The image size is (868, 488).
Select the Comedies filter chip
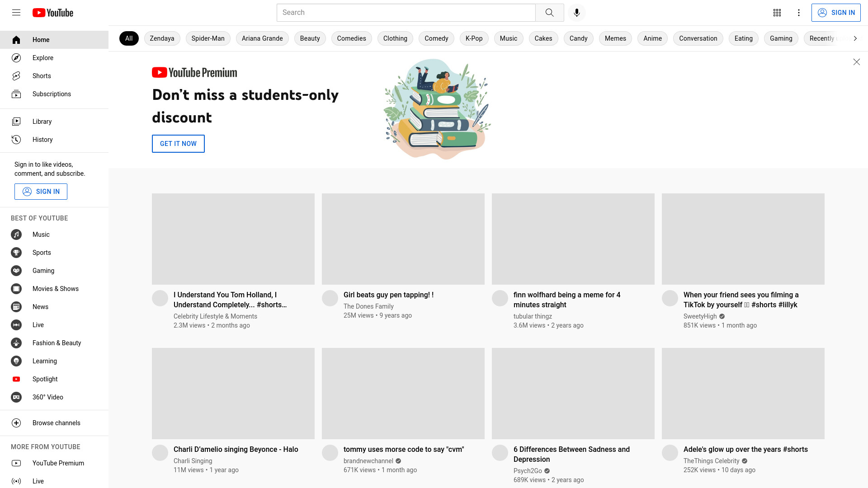[x=351, y=38]
